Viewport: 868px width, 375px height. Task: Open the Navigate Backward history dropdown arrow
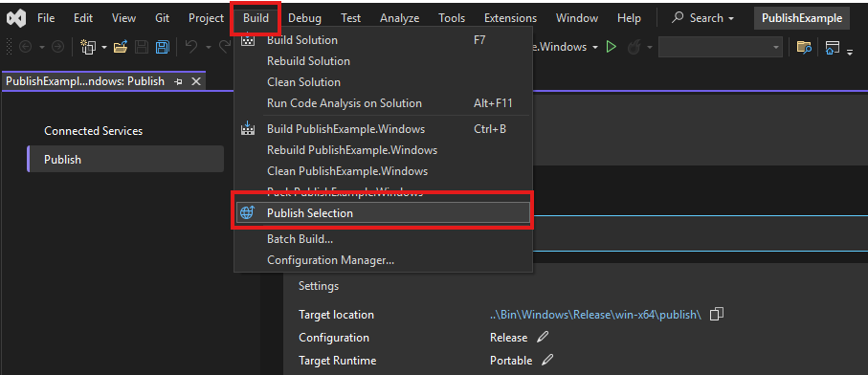(41, 48)
